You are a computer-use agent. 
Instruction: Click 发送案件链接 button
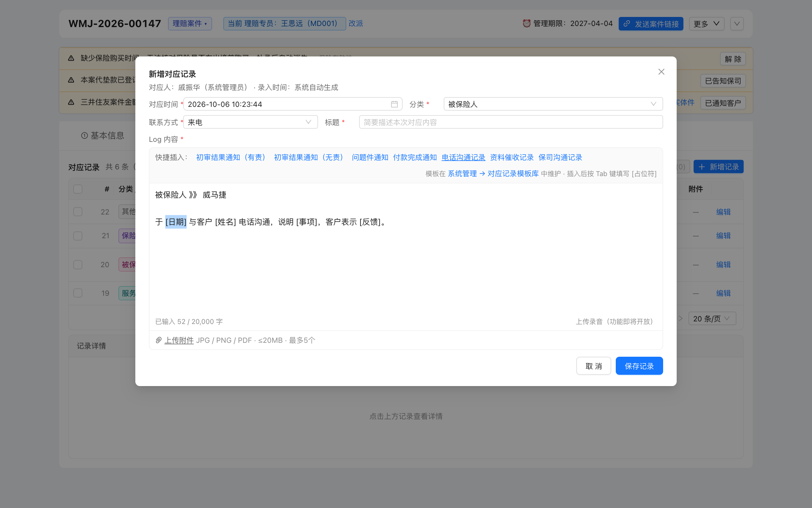[651, 24]
